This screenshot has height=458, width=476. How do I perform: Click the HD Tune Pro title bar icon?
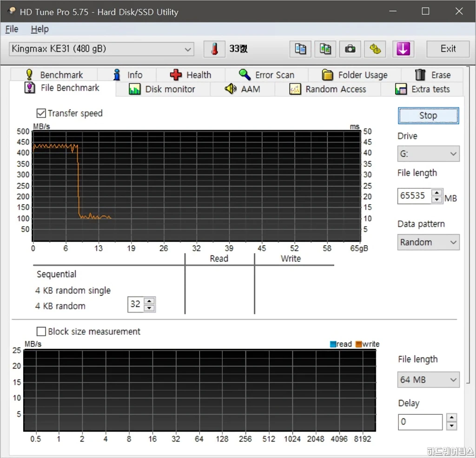(12, 12)
